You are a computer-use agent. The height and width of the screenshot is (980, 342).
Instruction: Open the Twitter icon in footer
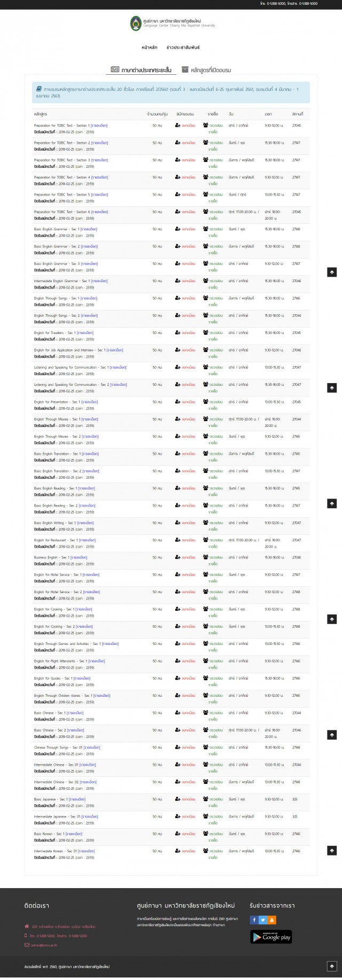tap(263, 920)
